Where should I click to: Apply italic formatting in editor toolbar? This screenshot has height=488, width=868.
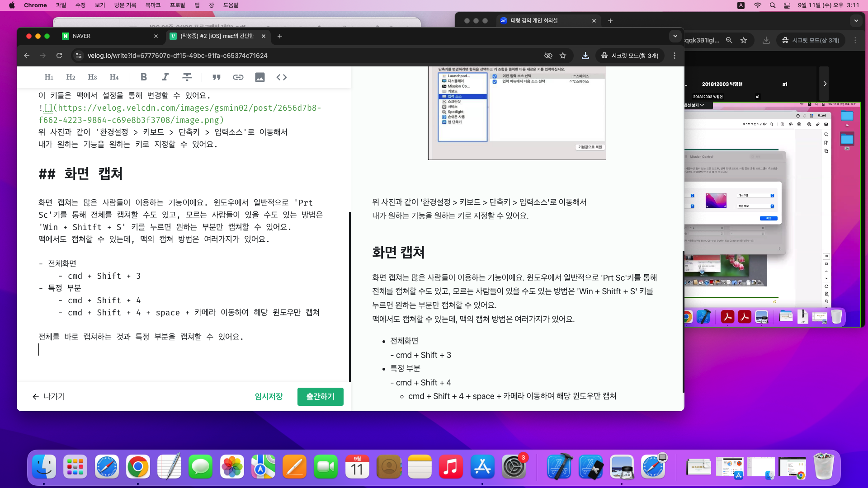tap(165, 77)
